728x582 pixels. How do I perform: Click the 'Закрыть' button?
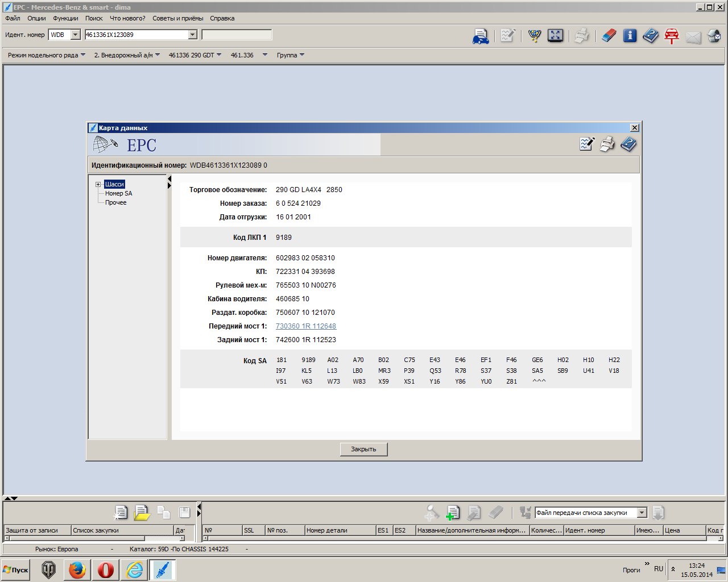364,449
